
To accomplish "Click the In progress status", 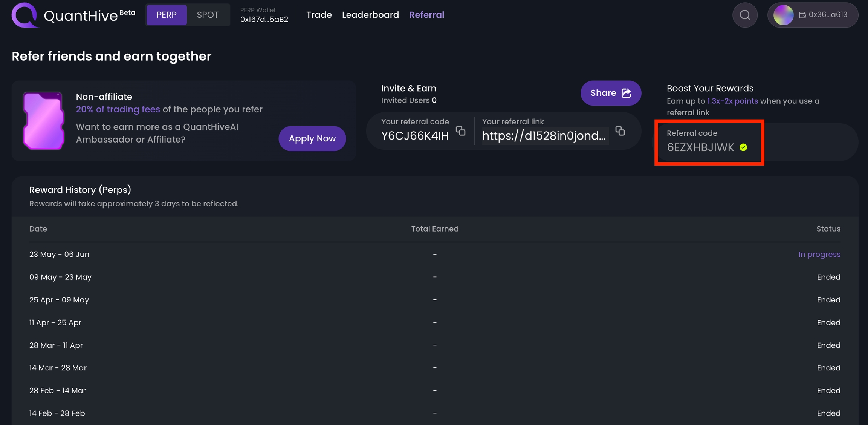I will coord(819,255).
